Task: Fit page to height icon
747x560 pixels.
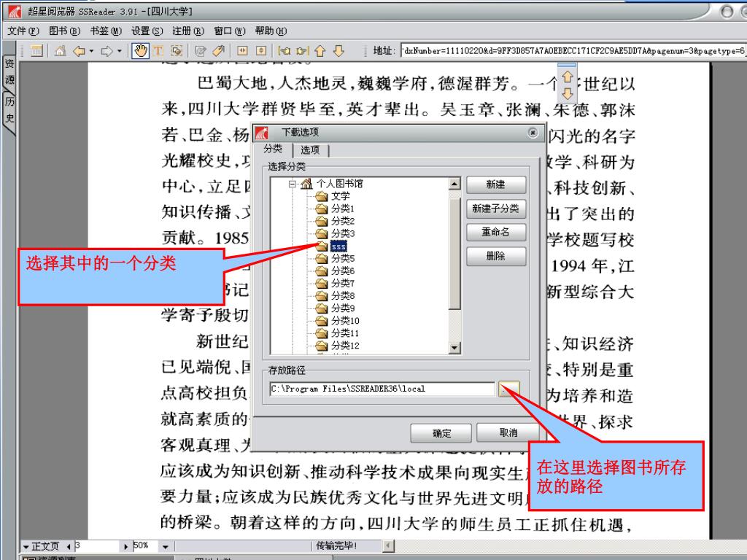Action: [x=261, y=50]
